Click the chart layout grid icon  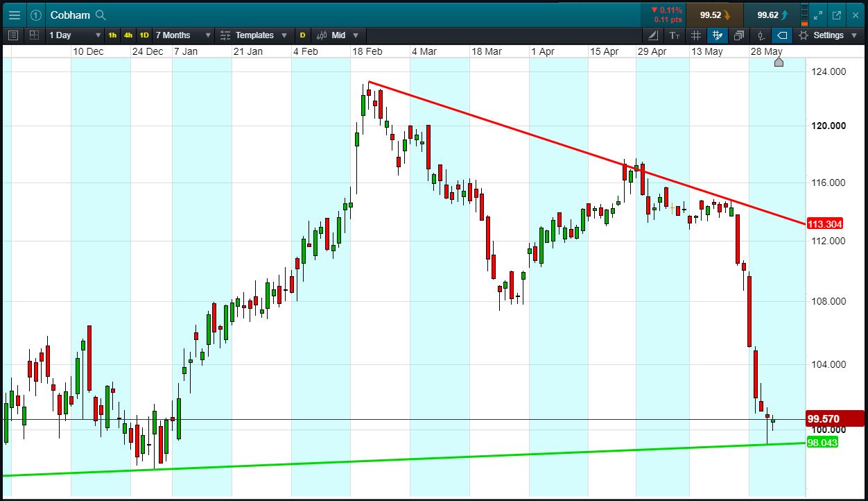(x=34, y=35)
